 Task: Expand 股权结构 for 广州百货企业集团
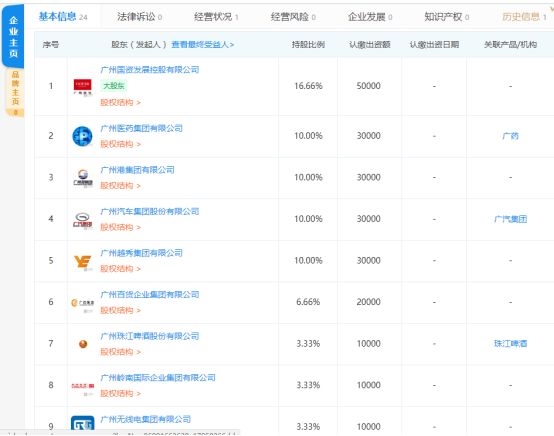120,311
